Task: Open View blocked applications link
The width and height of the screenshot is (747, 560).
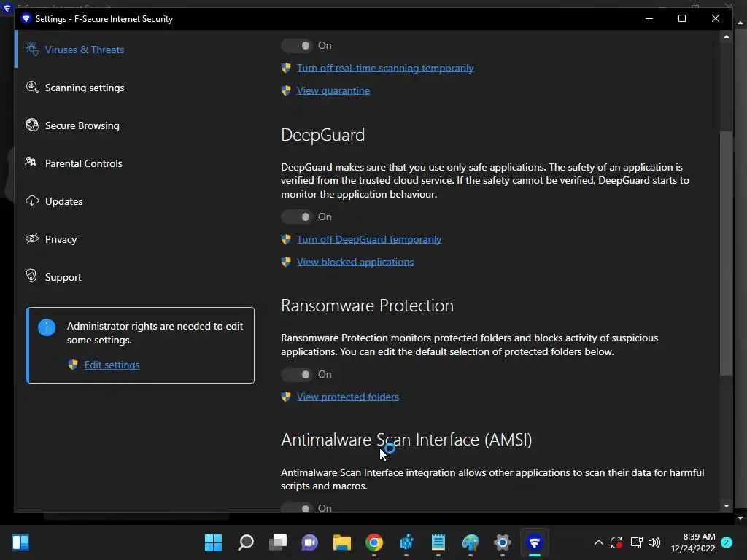Action: pyautogui.click(x=355, y=262)
